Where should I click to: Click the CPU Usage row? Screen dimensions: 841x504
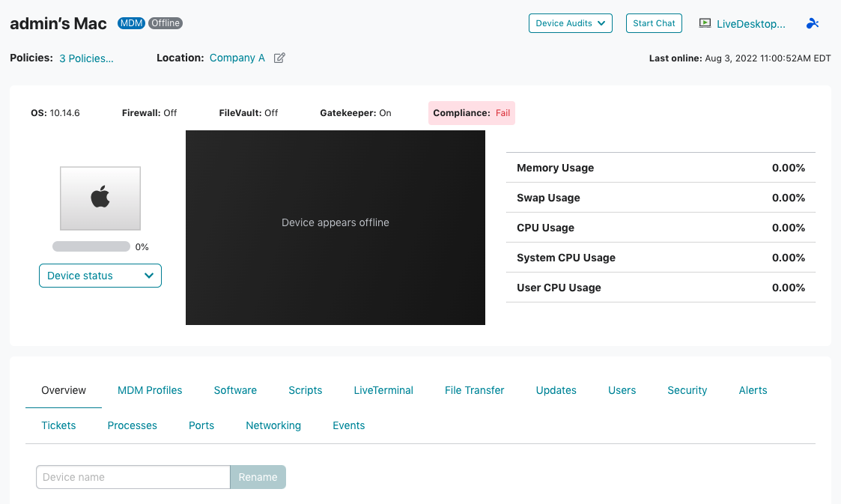[x=661, y=228]
